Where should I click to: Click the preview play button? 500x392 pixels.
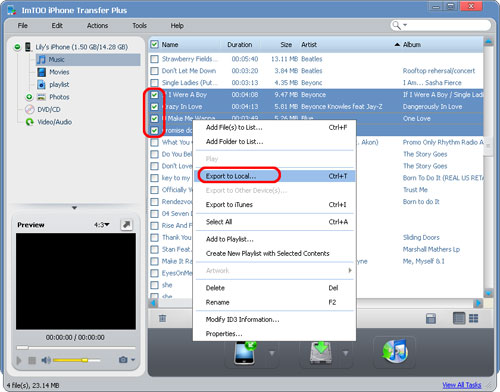(x=19, y=360)
